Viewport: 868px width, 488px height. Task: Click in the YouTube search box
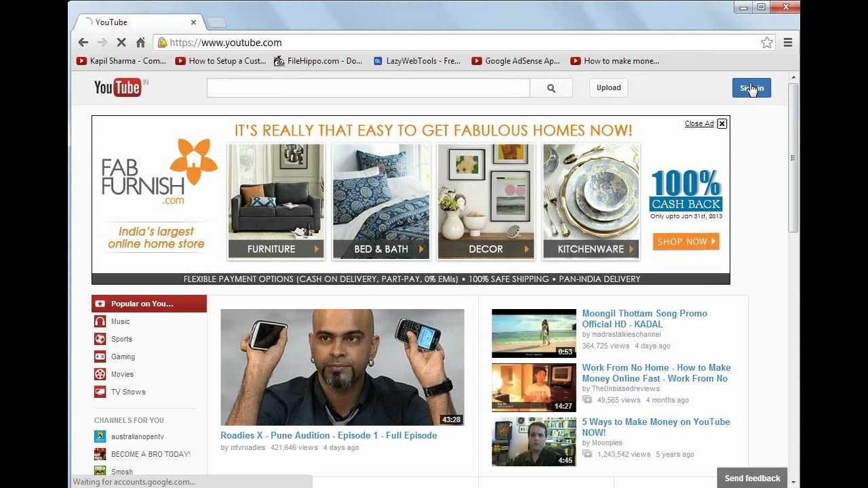pos(368,88)
